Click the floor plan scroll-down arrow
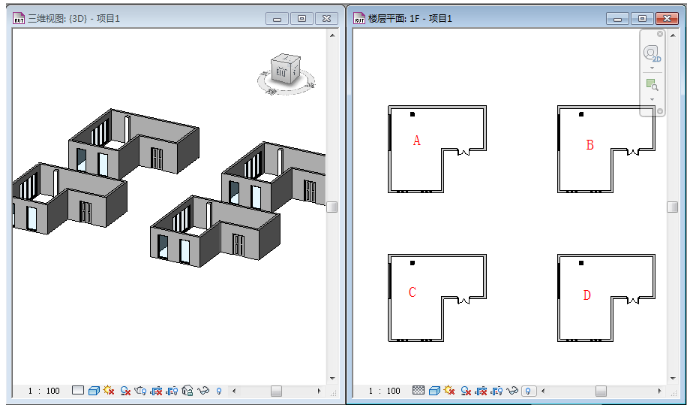 click(x=673, y=378)
